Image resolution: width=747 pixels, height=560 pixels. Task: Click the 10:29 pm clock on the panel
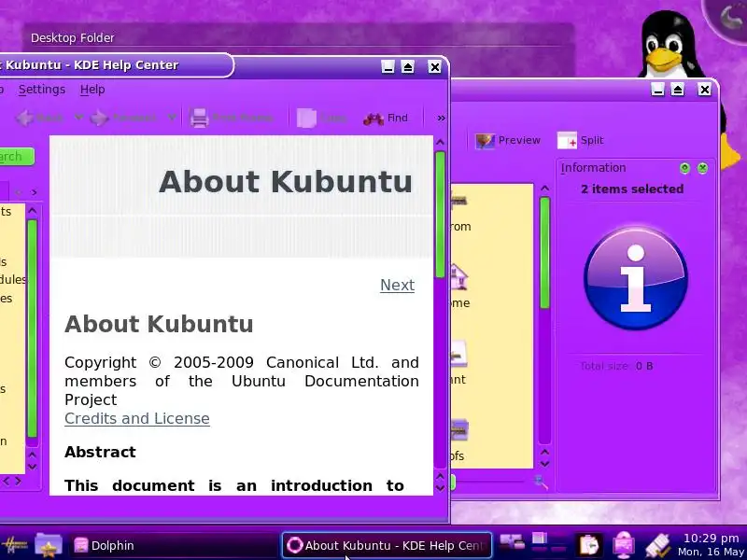pos(712,539)
